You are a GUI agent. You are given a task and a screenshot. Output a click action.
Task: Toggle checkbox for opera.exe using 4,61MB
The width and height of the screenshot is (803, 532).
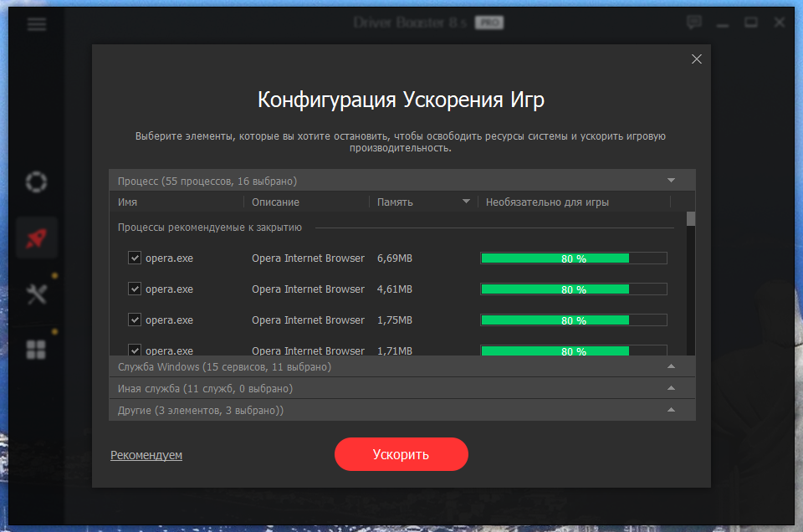tap(134, 289)
